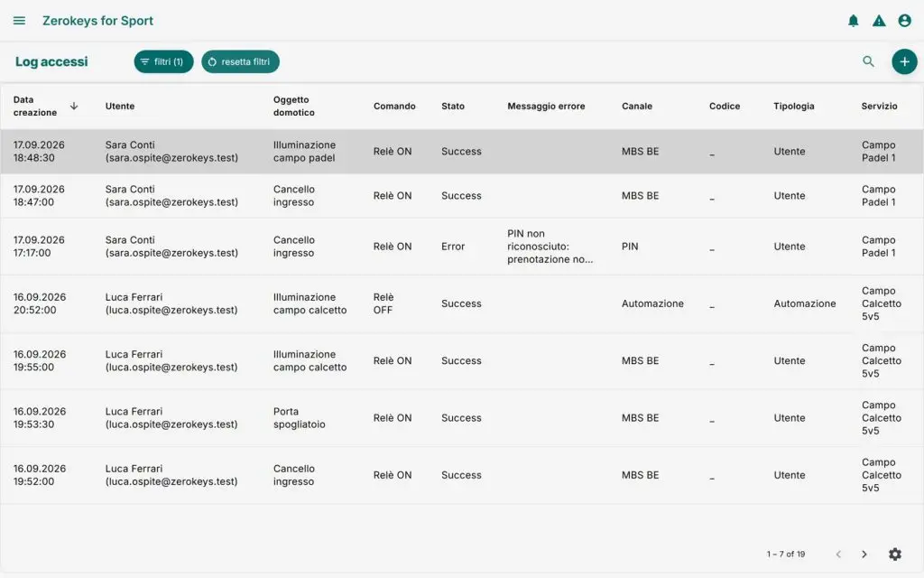The width and height of the screenshot is (924, 578).
Task: Open the filtri (1) filter button
Action: pyautogui.click(x=163, y=61)
